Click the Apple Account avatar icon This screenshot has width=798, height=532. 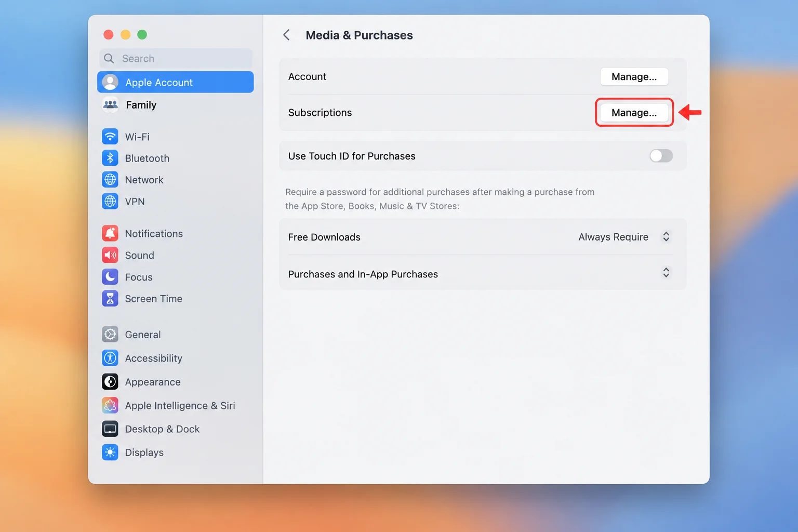pyautogui.click(x=110, y=82)
